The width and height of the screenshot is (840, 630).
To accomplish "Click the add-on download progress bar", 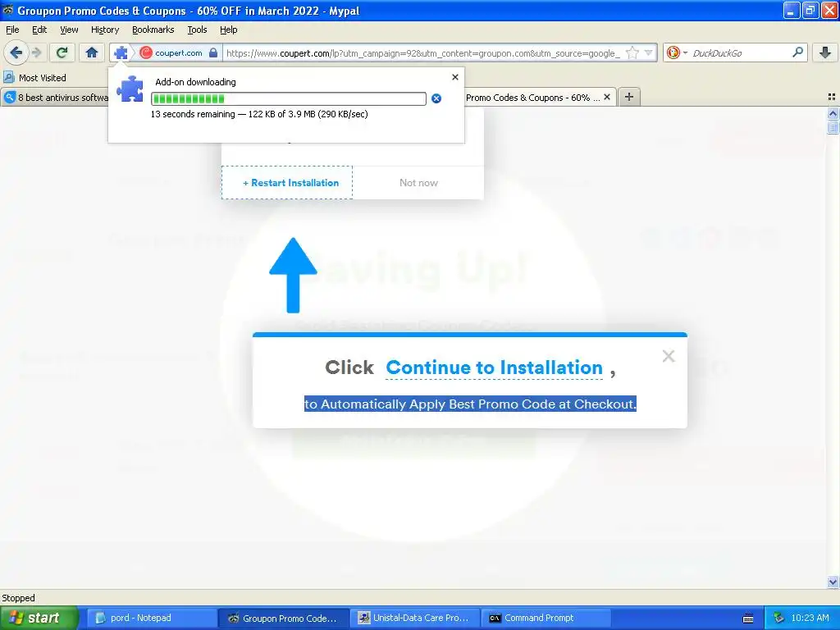I will [289, 98].
